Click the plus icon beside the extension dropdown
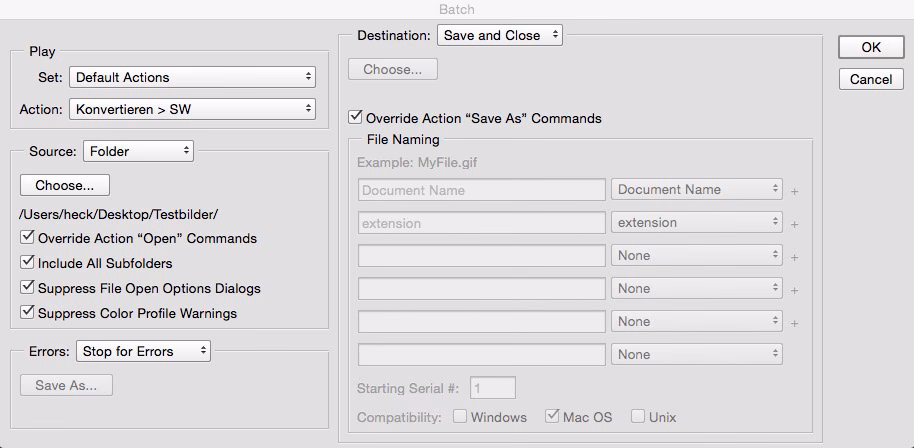914x448 pixels. tap(795, 224)
